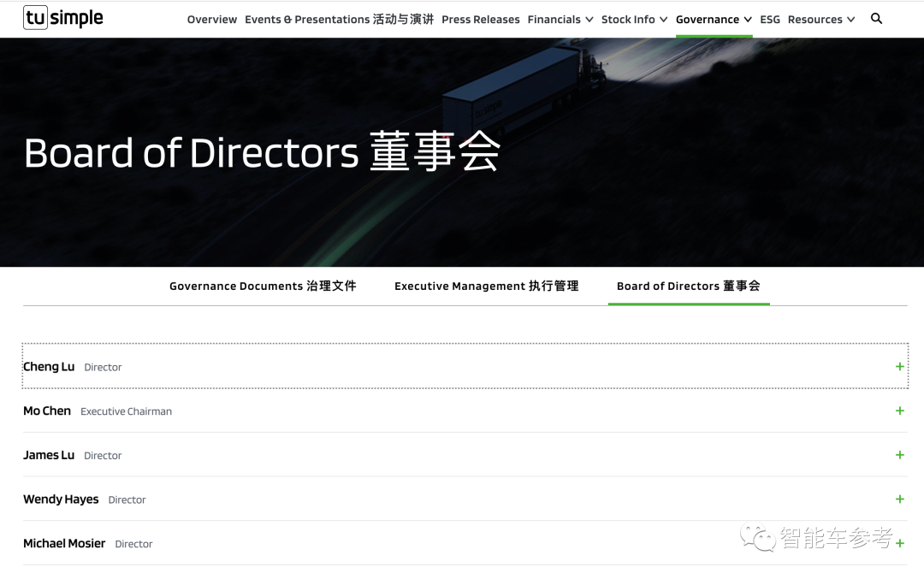Visit the Press Releases section
924x579 pixels.
click(480, 19)
